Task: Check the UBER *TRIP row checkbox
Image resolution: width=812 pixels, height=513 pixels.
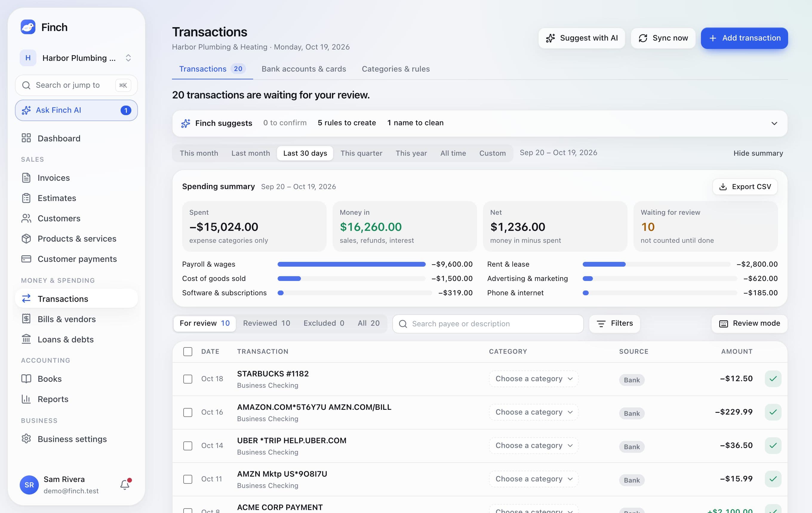Action: (188, 446)
